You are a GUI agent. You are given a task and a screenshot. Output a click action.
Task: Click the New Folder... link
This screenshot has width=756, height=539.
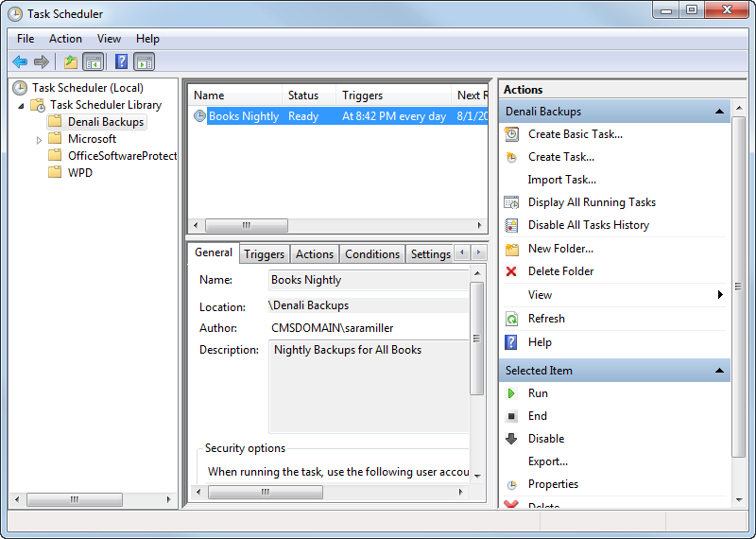[x=560, y=249]
